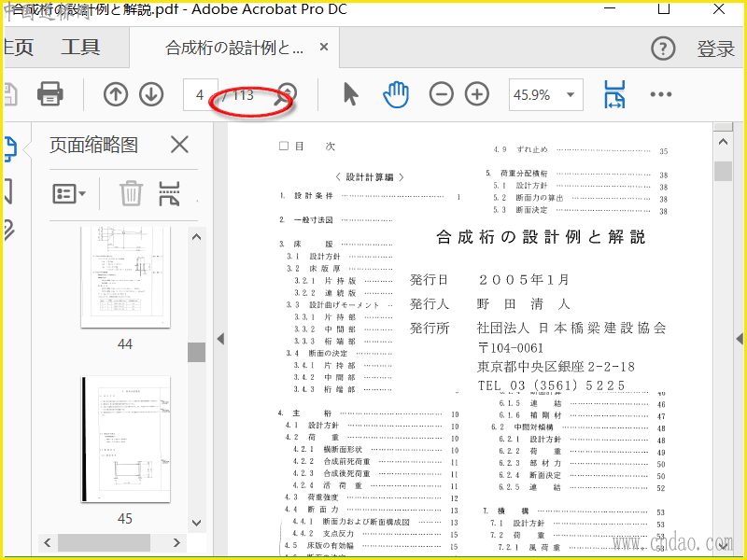This screenshot has width=747, height=560.
Task: Click the search magnifier toolbar icon
Action: click(286, 95)
